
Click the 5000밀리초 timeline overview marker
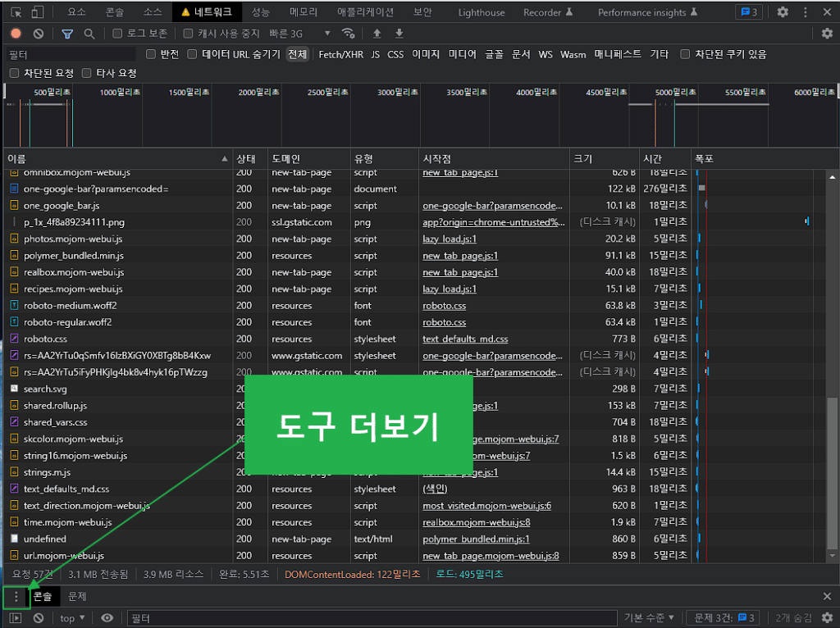pyautogui.click(x=675, y=92)
